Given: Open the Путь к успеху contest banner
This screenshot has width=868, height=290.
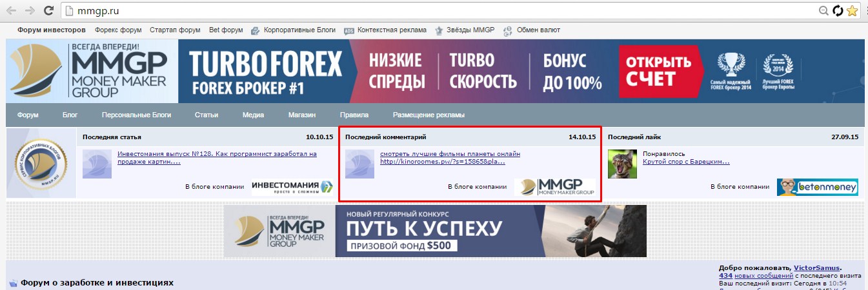Looking at the screenshot, I should [436, 231].
